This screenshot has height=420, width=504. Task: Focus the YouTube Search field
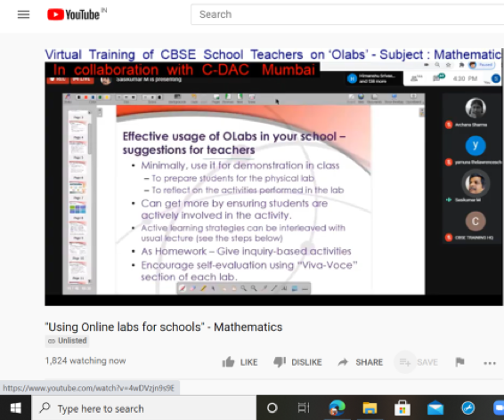click(x=347, y=14)
